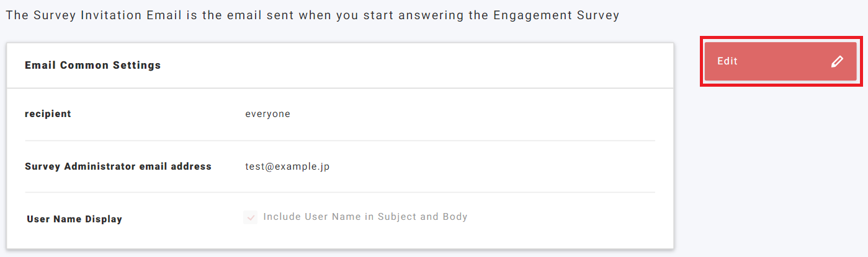Click the divider below the administrator email row
This screenshot has height=257, width=868.
339,193
